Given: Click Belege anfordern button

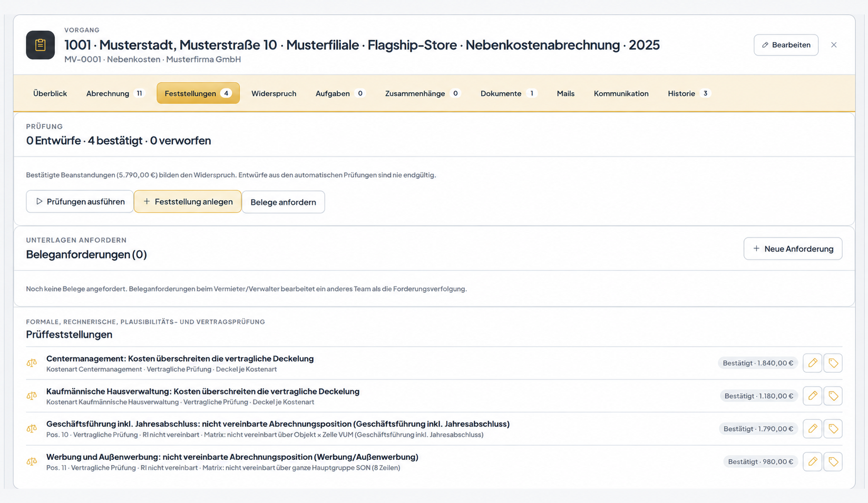Looking at the screenshot, I should click(283, 202).
